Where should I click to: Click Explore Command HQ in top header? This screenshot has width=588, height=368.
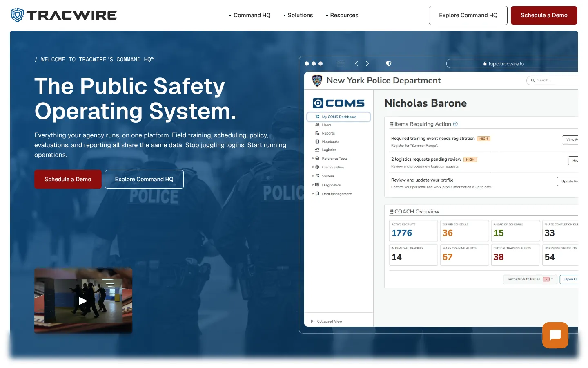click(468, 15)
